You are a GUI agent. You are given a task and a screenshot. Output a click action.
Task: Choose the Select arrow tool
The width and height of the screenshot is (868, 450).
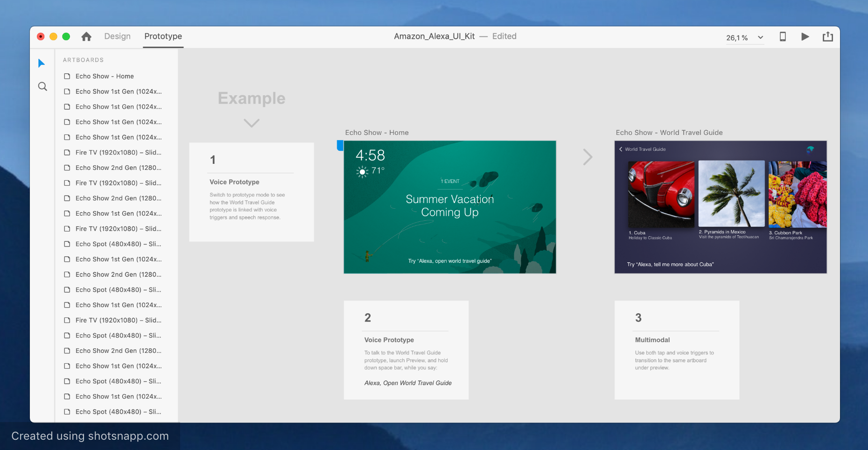(42, 63)
